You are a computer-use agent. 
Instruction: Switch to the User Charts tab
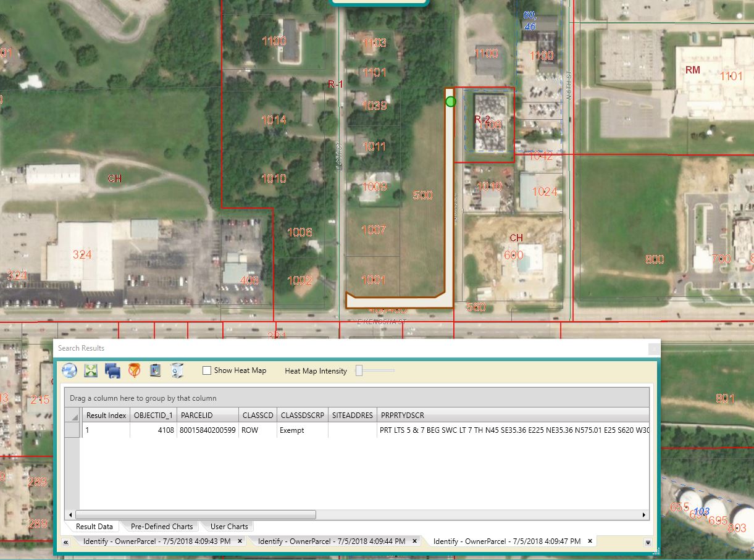pyautogui.click(x=229, y=527)
